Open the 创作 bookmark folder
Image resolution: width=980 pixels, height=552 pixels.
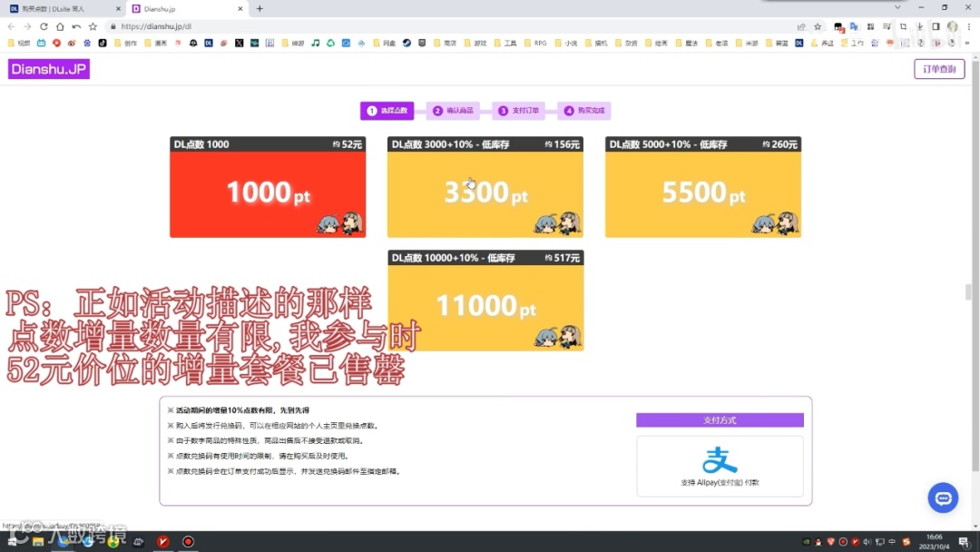[x=125, y=44]
